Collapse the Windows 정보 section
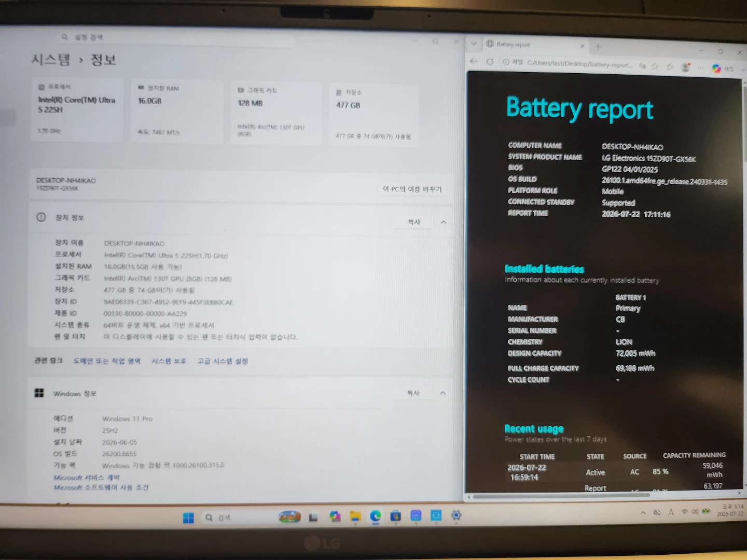 [x=442, y=393]
